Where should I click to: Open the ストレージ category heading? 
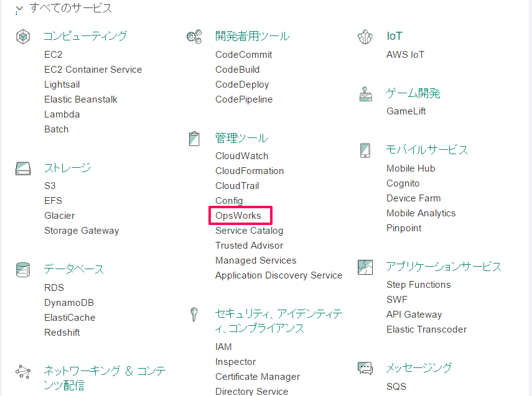pyautogui.click(x=68, y=167)
